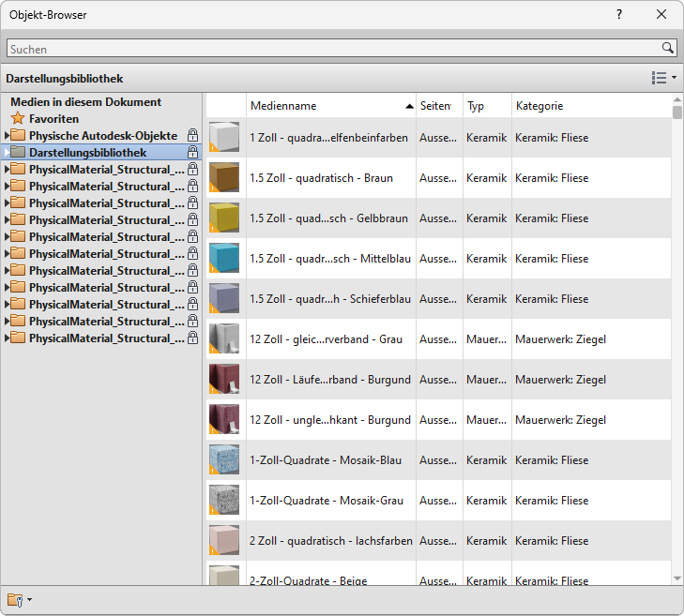The image size is (684, 616).
Task: Click '1-Zoll-Quadrate - Mosaik-Blau' name
Action: click(326, 460)
